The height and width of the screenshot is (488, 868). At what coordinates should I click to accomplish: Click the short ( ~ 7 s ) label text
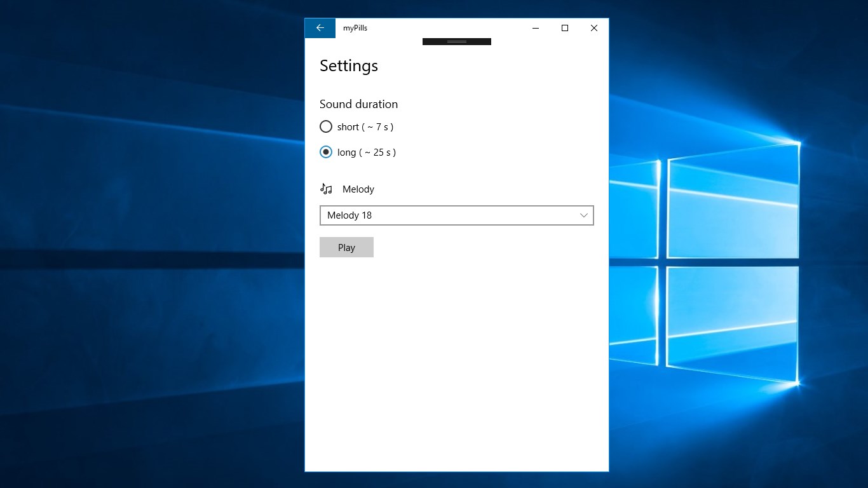pos(366,126)
